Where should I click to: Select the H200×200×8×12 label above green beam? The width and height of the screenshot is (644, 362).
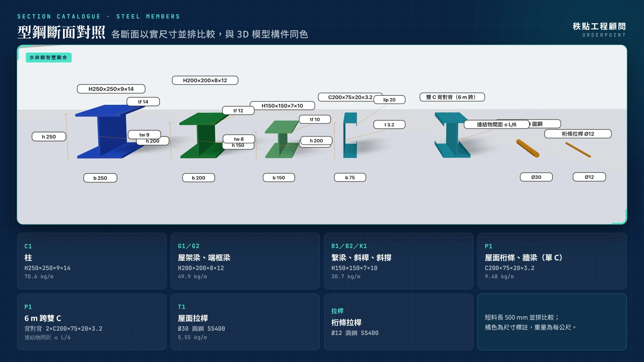click(205, 80)
